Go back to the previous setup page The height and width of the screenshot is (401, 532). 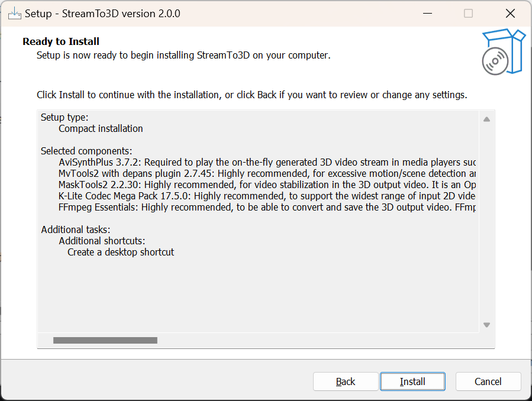tap(346, 381)
